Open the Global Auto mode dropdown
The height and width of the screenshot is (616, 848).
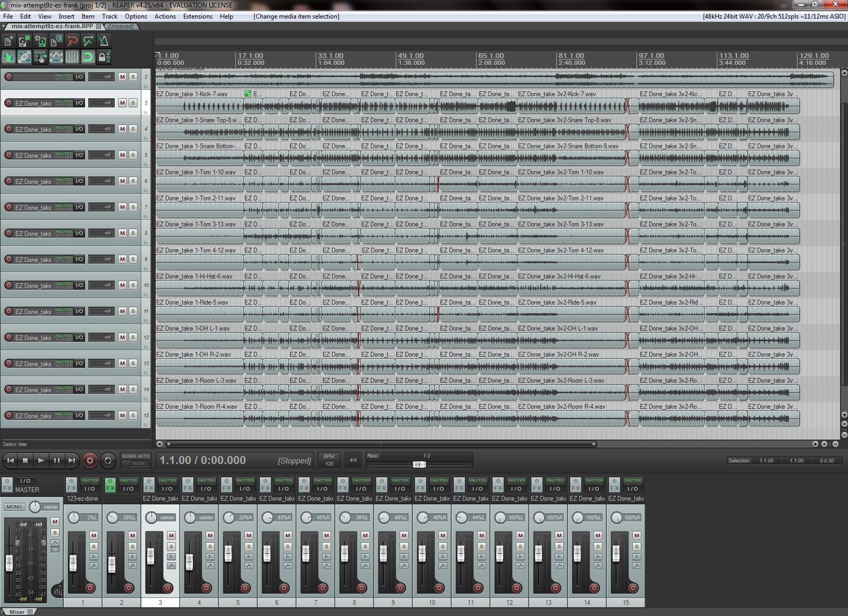tap(135, 463)
